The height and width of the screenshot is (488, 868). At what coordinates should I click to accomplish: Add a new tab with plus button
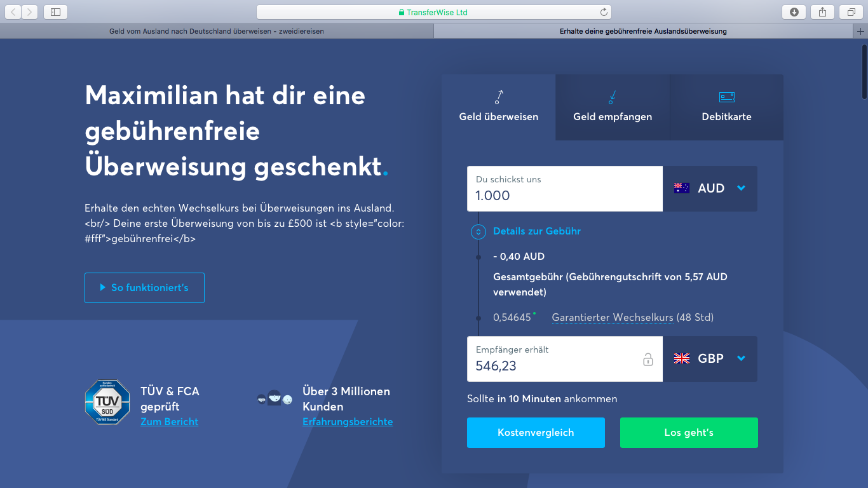pyautogui.click(x=861, y=31)
